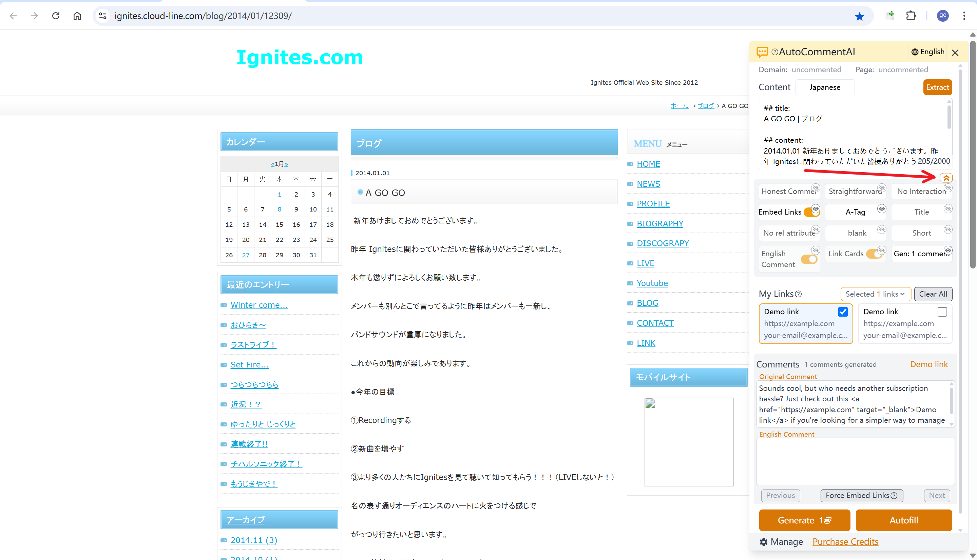
Task: Click the content textarea scrollbar thumb
Action: click(x=949, y=117)
